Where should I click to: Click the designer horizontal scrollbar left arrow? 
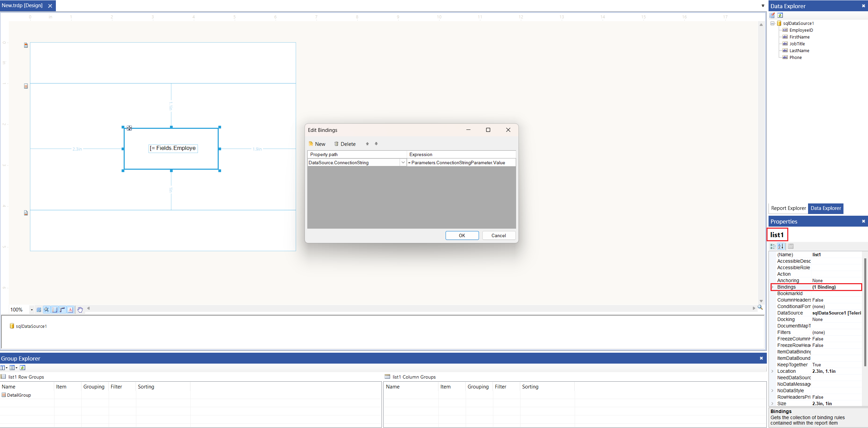pyautogui.click(x=88, y=308)
